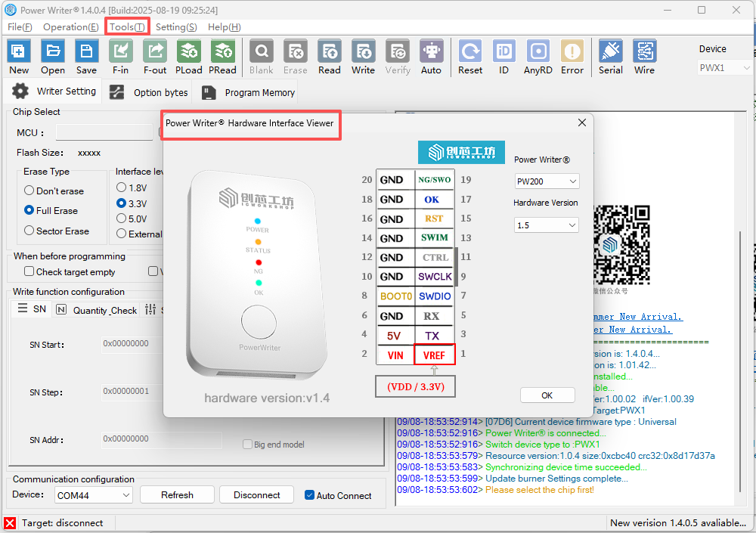This screenshot has width=756, height=533.
Task: Click the MCU chip field
Action: tap(104, 132)
